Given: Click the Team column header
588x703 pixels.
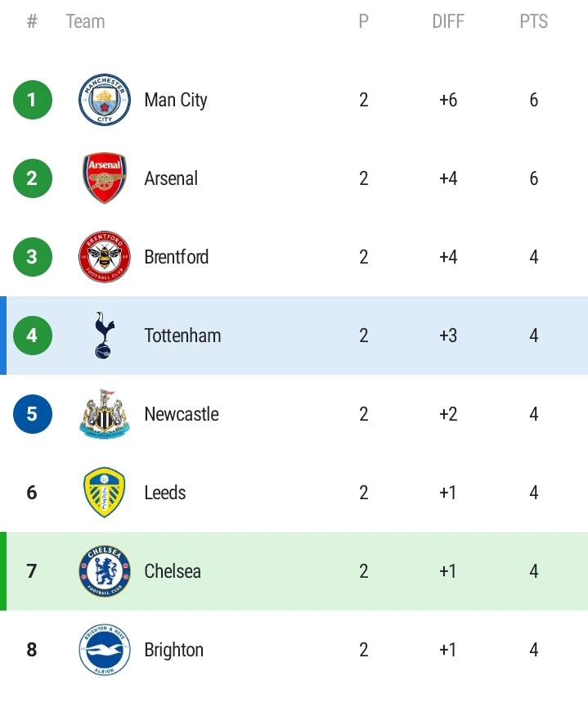Looking at the screenshot, I should click(85, 21).
